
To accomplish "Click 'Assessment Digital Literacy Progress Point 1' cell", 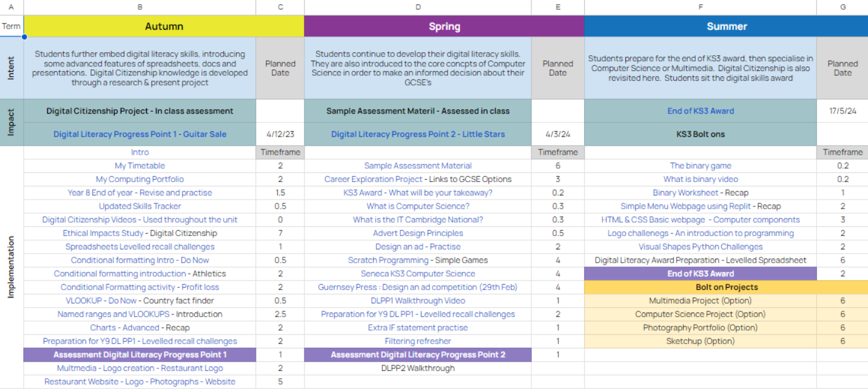I will pyautogui.click(x=140, y=354).
